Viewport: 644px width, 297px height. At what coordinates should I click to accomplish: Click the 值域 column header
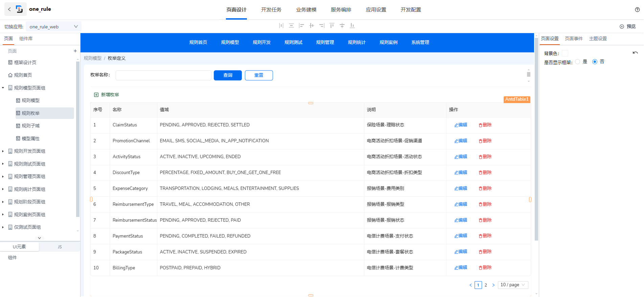164,110
